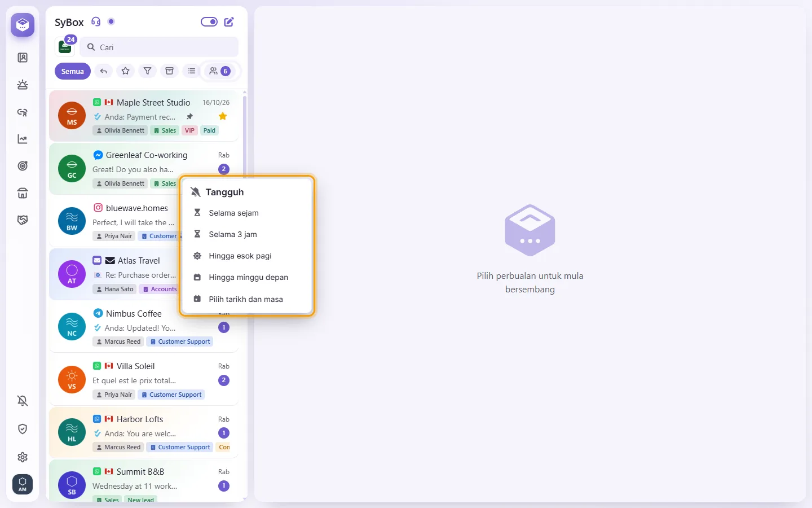Viewport: 812px width, 508px height.
Task: Choose Pilih tarikh dan masa option
Action: (x=246, y=299)
